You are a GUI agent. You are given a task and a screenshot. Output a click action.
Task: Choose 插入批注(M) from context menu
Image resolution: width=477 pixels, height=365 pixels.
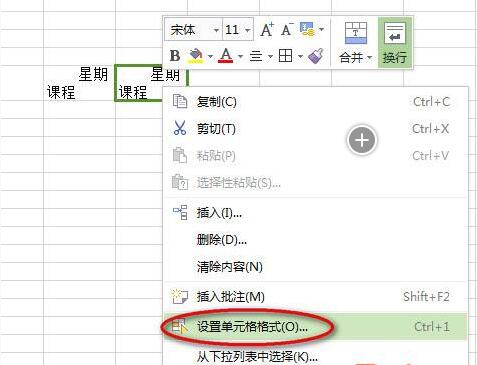point(316,296)
